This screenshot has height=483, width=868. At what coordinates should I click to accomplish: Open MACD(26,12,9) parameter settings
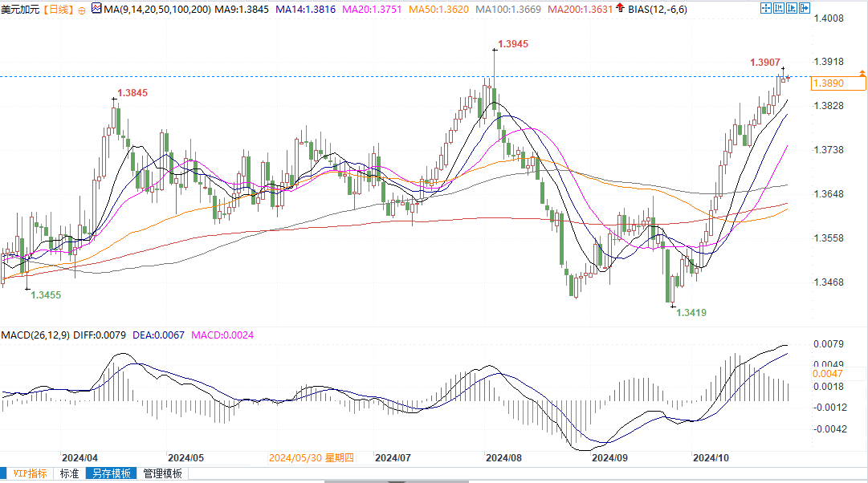click(x=36, y=334)
